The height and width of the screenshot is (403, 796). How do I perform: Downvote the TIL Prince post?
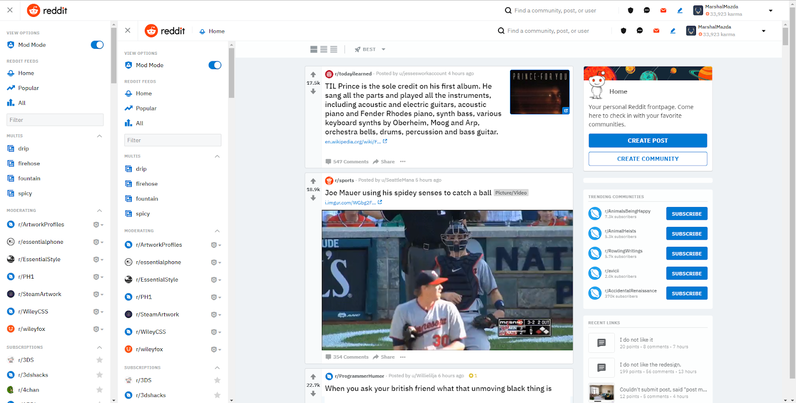click(x=313, y=91)
